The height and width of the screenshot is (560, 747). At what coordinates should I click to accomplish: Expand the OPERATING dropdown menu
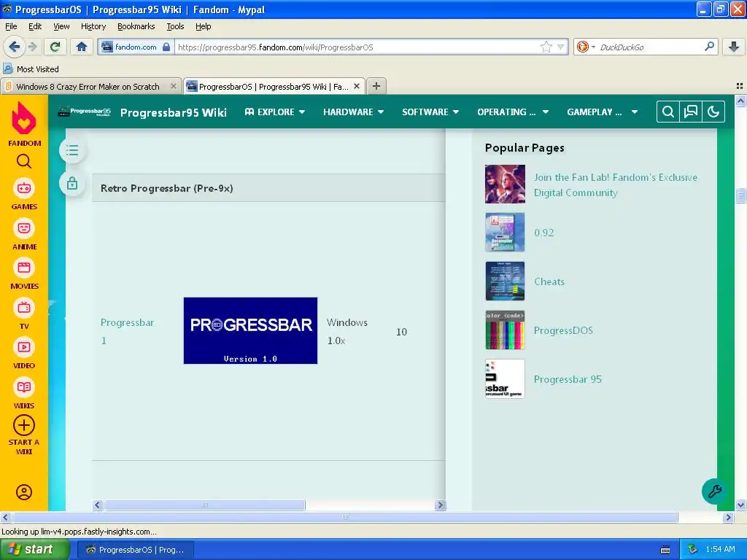click(x=513, y=112)
